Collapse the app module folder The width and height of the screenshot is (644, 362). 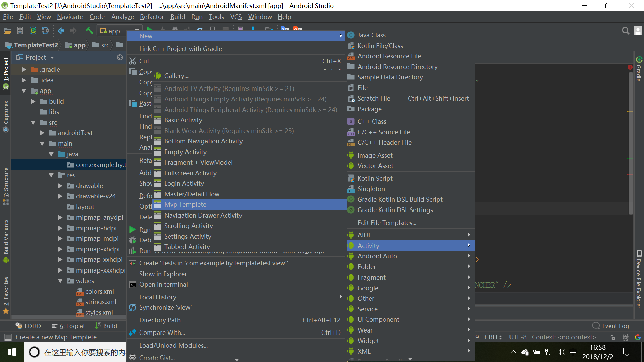(24, 91)
